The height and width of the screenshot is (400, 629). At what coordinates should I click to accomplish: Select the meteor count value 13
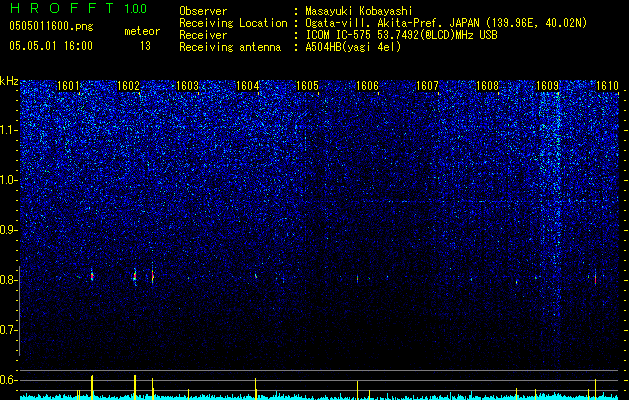145,46
